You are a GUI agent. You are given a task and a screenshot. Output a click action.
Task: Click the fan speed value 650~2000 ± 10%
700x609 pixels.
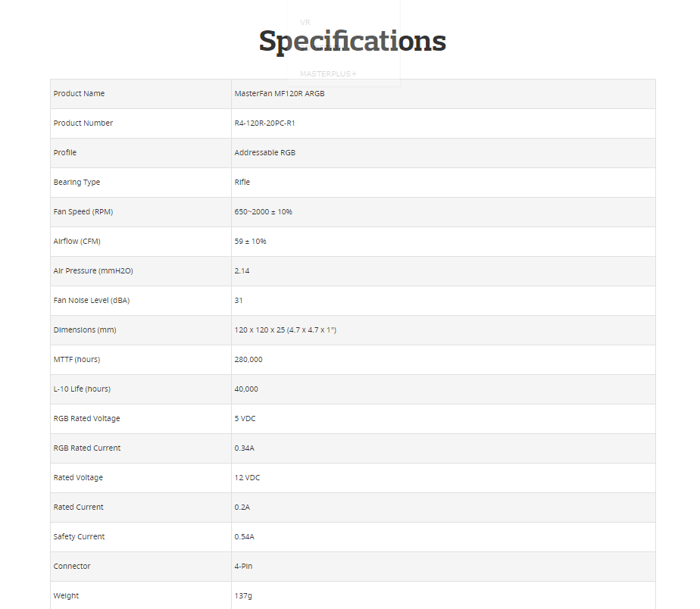pyautogui.click(x=264, y=211)
